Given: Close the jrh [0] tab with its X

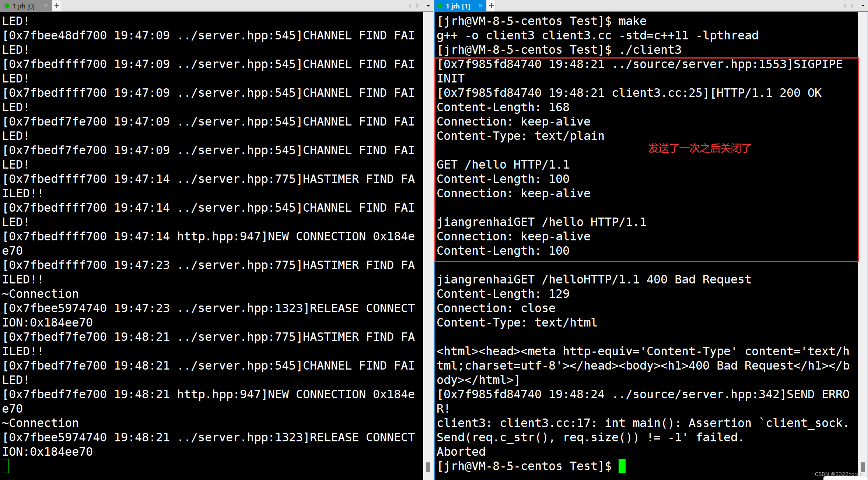Looking at the screenshot, I should click(x=46, y=6).
